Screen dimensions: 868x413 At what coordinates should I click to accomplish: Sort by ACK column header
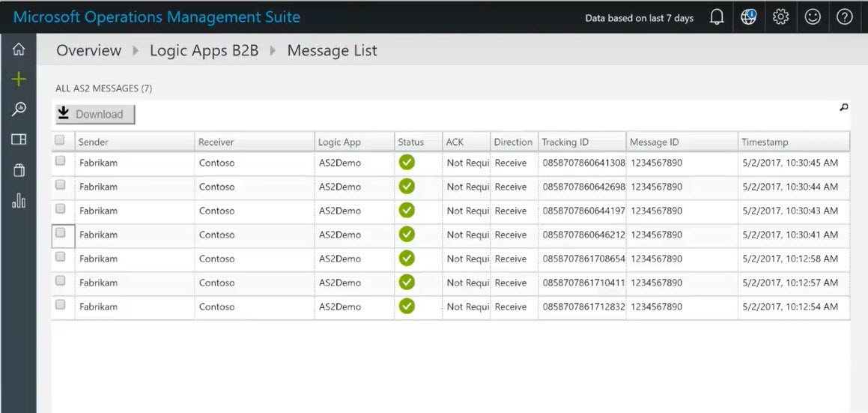[x=467, y=142]
